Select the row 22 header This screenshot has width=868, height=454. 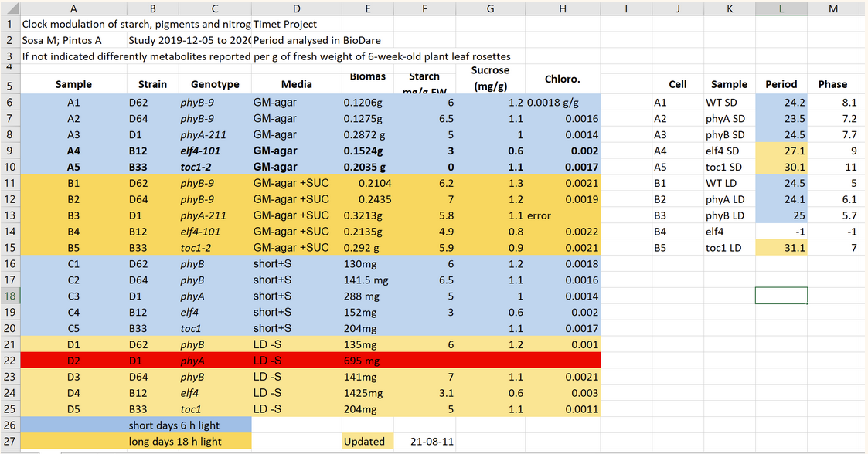point(10,361)
